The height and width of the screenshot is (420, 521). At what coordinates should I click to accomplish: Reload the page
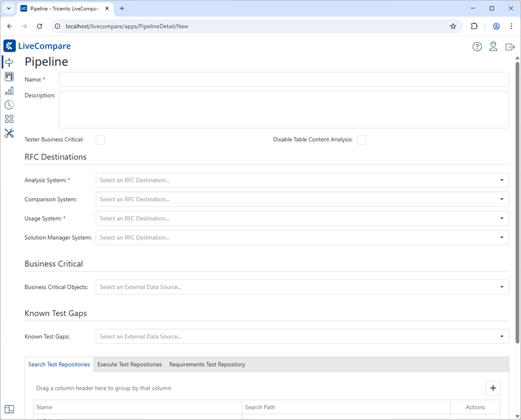pyautogui.click(x=39, y=26)
